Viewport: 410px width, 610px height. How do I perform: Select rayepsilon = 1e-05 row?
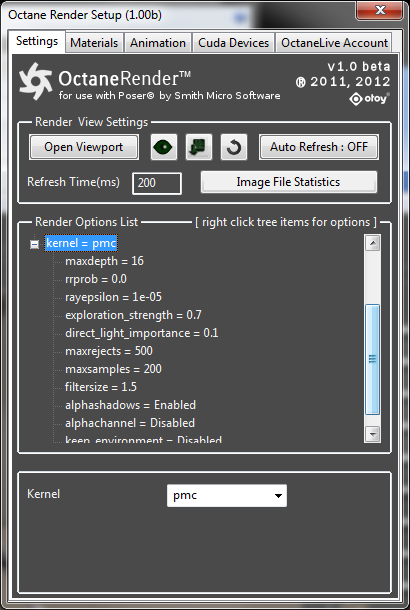[x=113, y=297]
